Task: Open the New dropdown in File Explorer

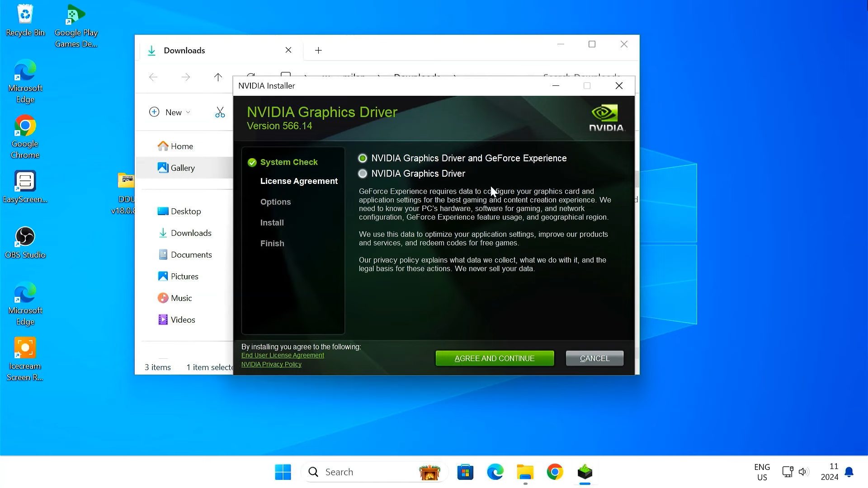Action: pos(170,112)
